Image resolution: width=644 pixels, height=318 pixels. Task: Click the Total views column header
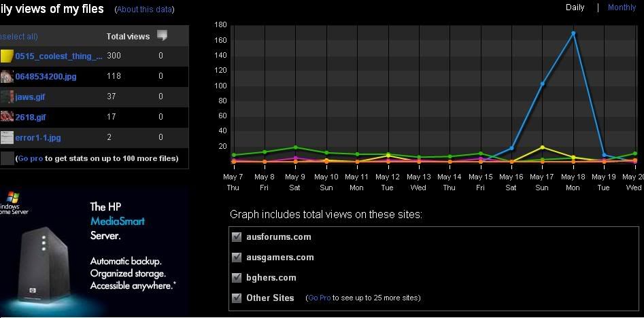pos(128,37)
